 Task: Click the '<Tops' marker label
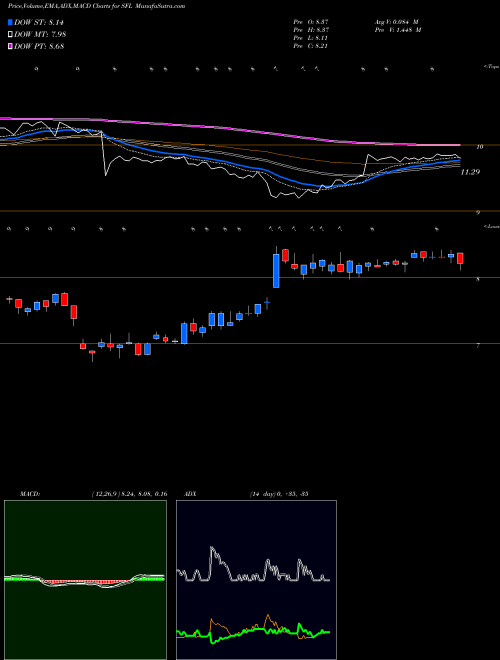[x=491, y=67]
